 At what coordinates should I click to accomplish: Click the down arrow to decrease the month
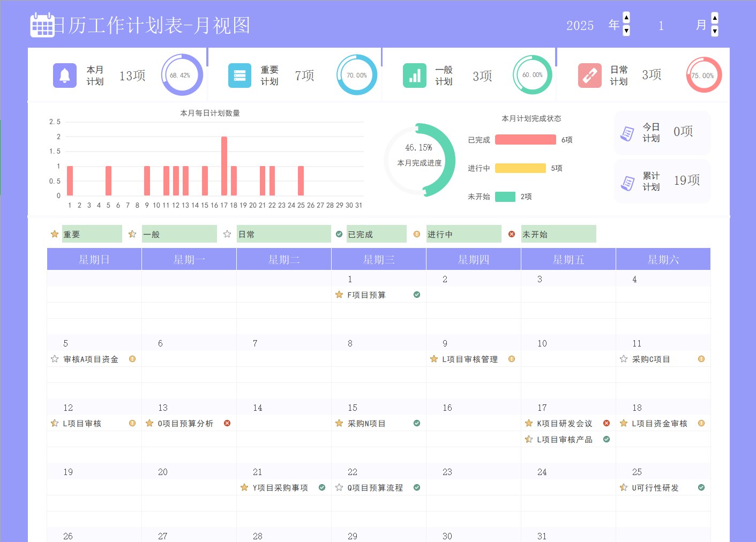click(714, 31)
